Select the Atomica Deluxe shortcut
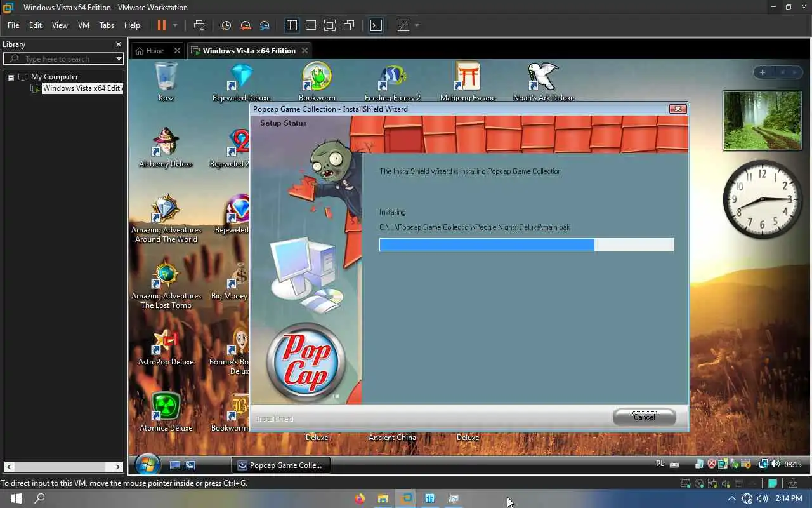This screenshot has height=508, width=812. (x=166, y=411)
